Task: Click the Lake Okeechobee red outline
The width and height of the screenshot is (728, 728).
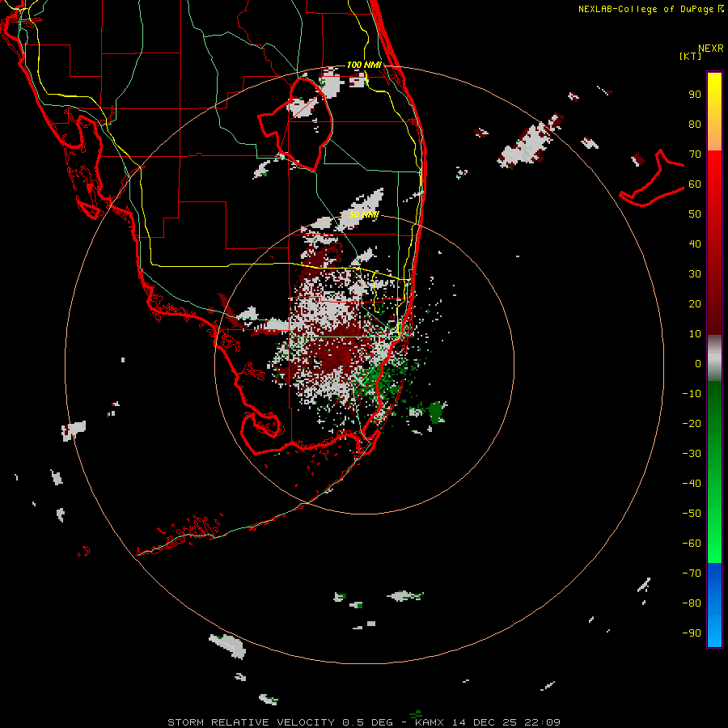Action: point(295,123)
